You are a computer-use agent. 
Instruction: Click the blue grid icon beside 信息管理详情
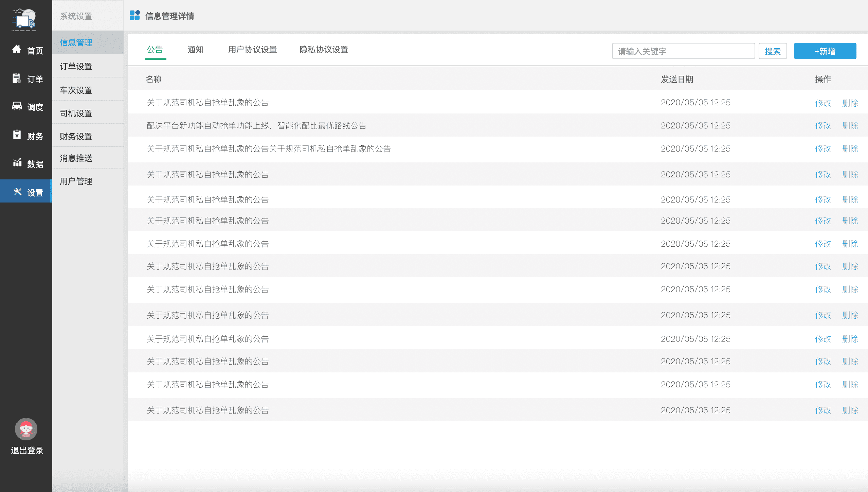point(135,15)
